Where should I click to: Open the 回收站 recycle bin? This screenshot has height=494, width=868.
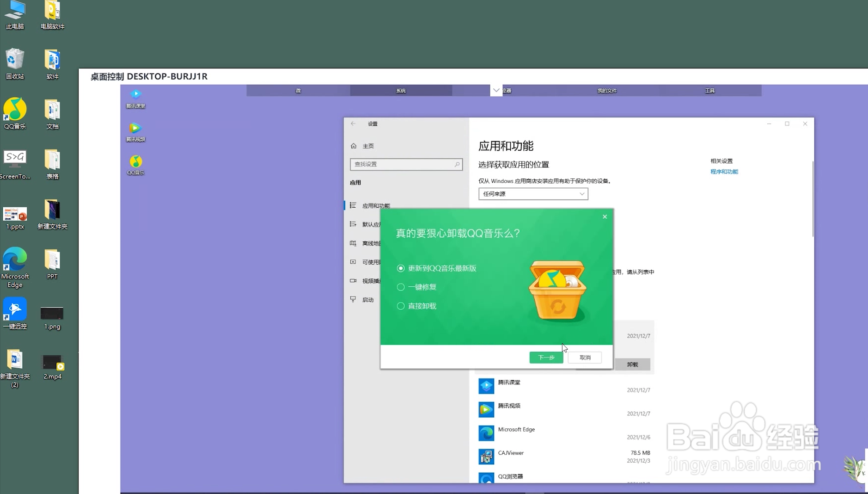coord(15,64)
